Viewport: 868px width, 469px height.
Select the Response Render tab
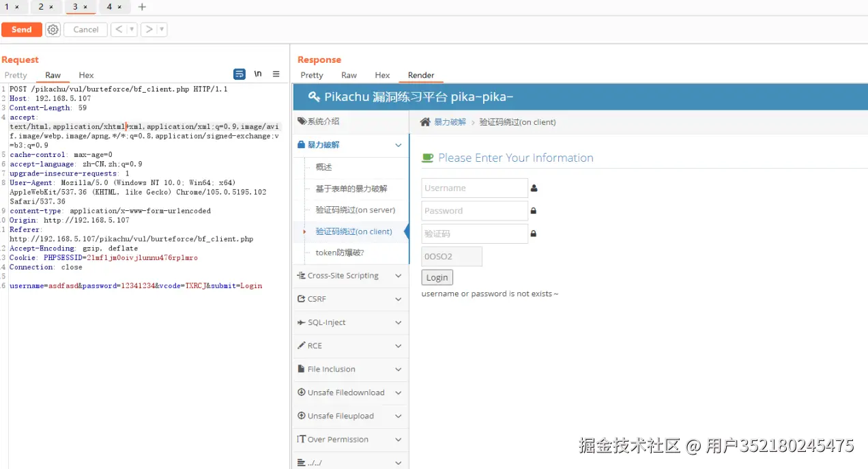pos(421,75)
